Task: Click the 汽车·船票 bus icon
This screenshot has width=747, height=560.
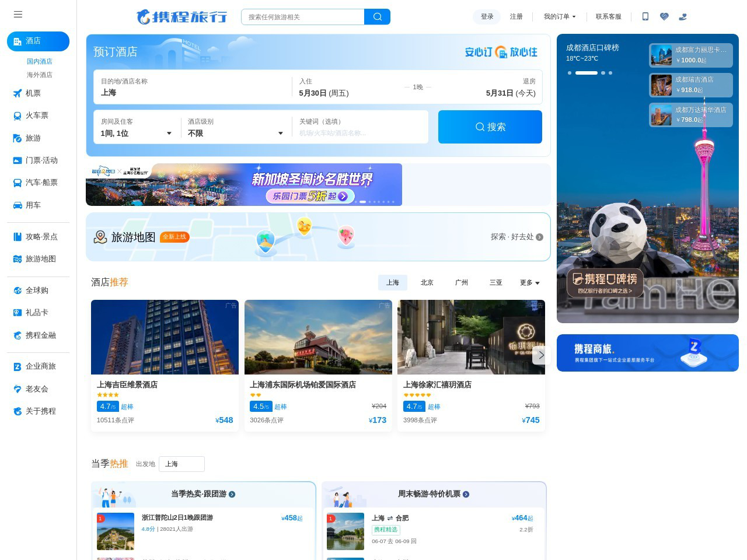Action: click(x=18, y=183)
